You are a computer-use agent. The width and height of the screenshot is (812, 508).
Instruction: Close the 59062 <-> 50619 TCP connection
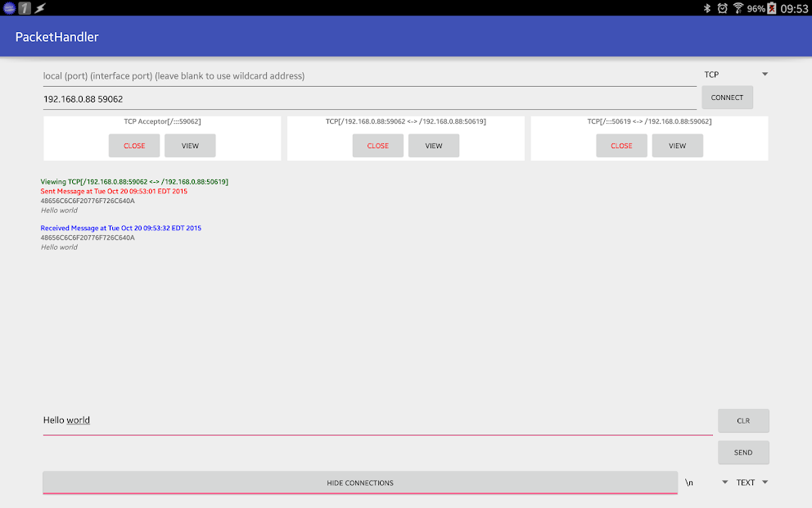click(378, 146)
